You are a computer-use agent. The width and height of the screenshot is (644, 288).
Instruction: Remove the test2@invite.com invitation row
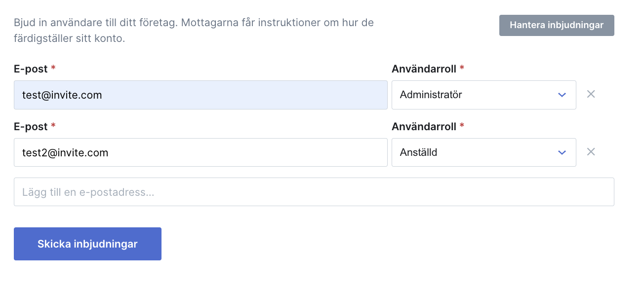click(591, 152)
